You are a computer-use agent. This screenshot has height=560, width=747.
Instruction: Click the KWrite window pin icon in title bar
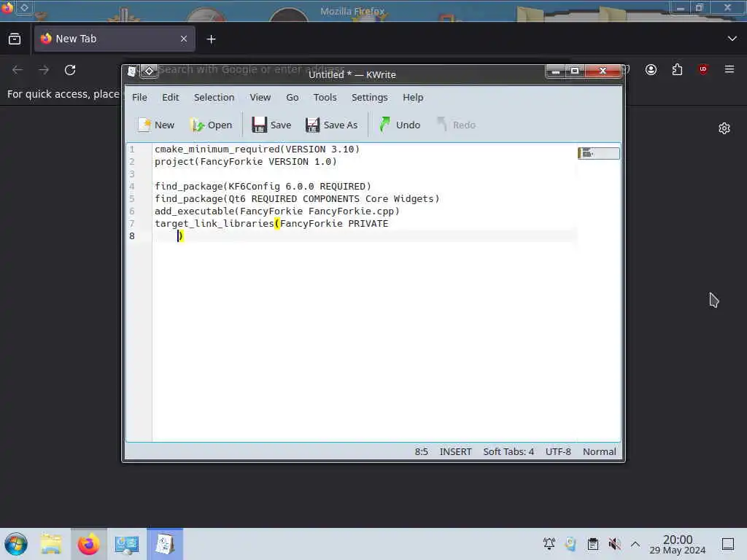149,71
